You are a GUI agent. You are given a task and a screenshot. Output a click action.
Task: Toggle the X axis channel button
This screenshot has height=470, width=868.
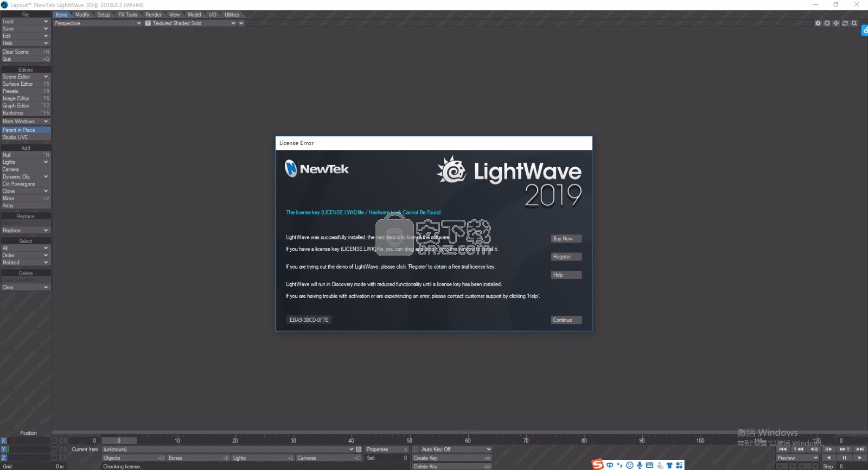pyautogui.click(x=4, y=441)
